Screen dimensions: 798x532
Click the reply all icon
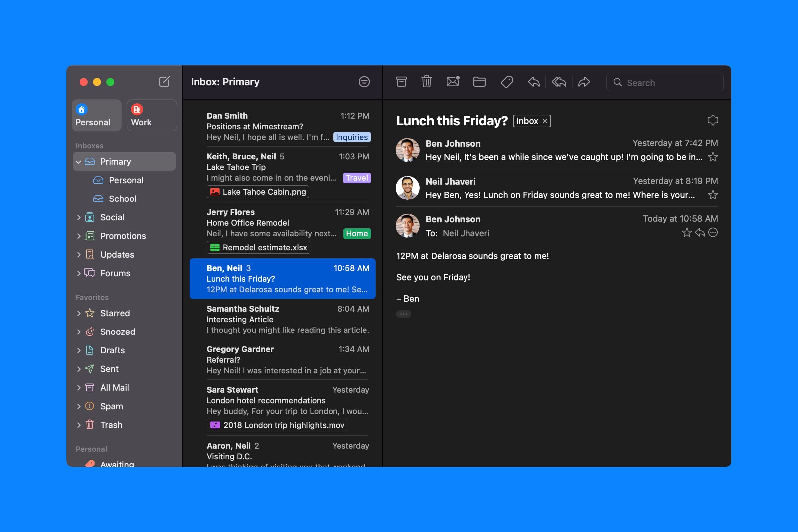pyautogui.click(x=559, y=82)
